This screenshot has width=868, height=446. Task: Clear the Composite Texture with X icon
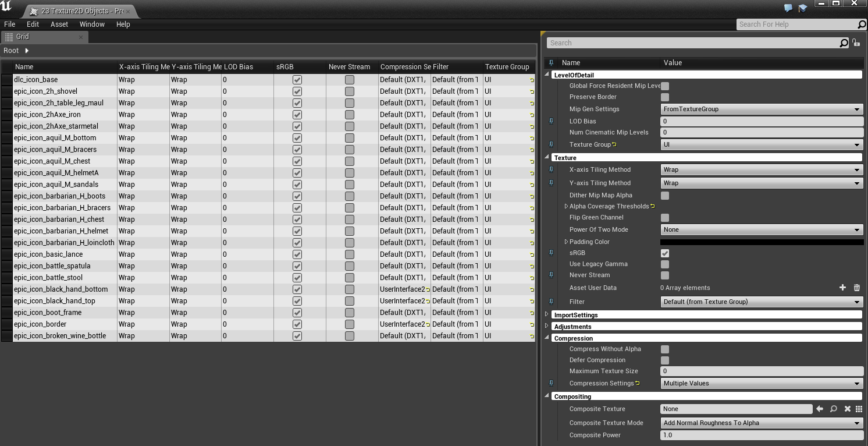(x=847, y=409)
